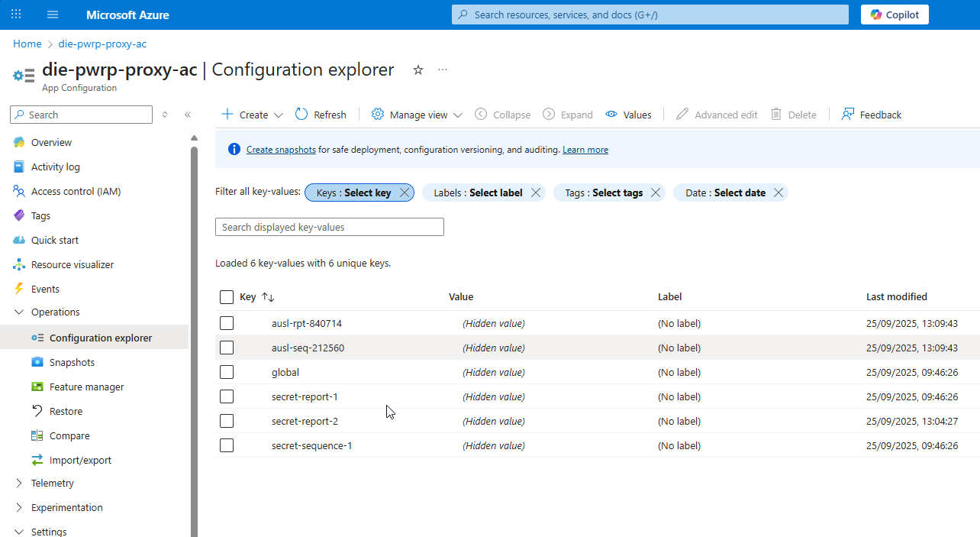Open the Azure apps grid icon
The image size is (980, 537).
coord(17,15)
